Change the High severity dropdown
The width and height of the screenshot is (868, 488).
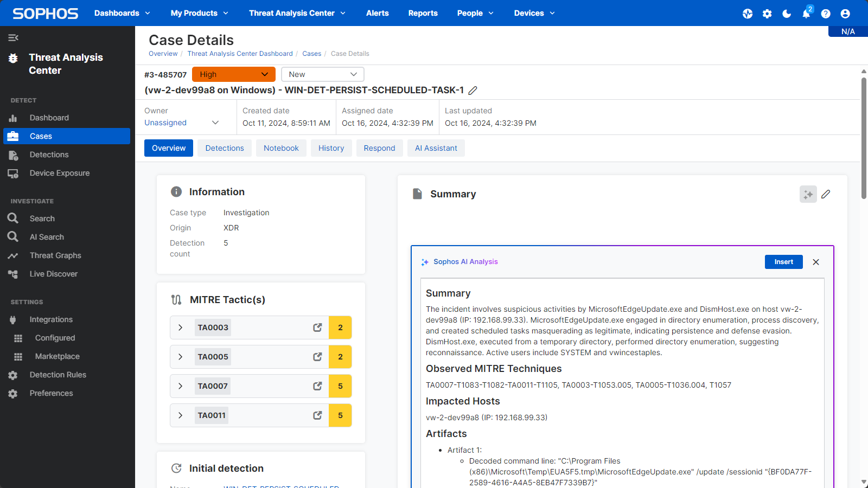click(234, 74)
